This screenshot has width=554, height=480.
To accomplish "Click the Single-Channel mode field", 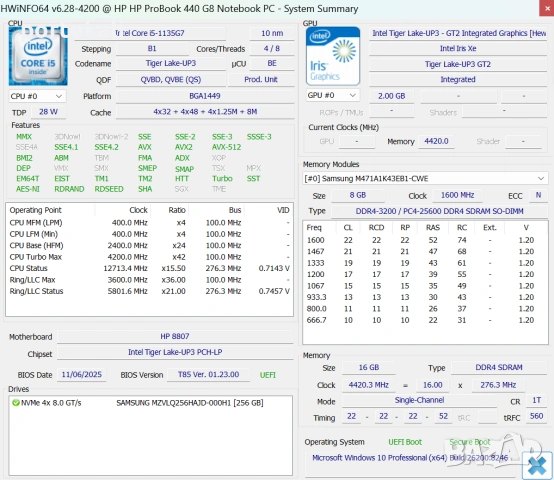I will pyautogui.click(x=419, y=400).
